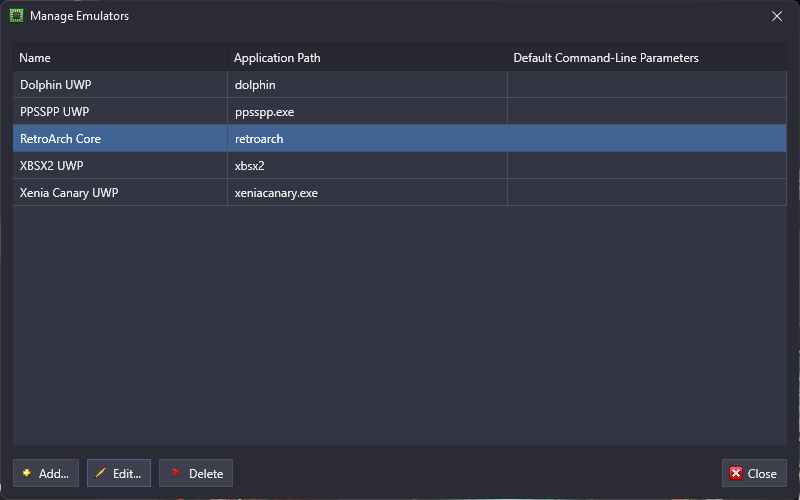The image size is (800, 500).
Task: Click the ppsspp.exe path cell
Action: [x=367, y=112]
